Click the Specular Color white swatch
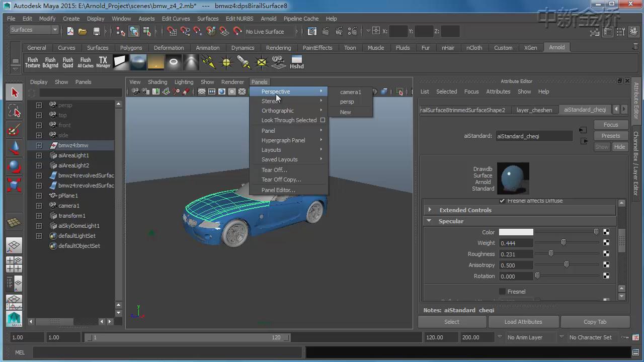644x362 pixels. [x=516, y=232]
